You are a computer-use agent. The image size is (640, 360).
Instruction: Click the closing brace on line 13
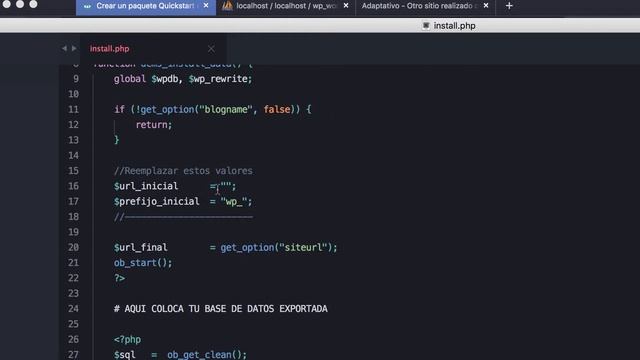click(116, 140)
